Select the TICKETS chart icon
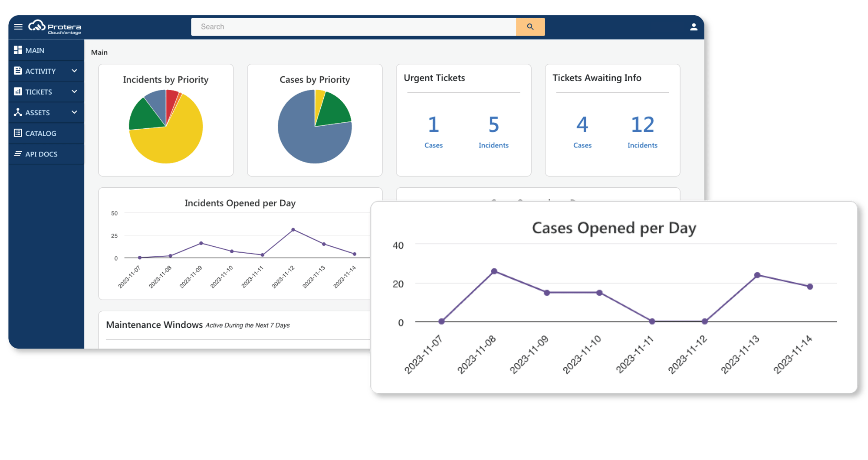This screenshot has height=460, width=868. click(x=17, y=91)
